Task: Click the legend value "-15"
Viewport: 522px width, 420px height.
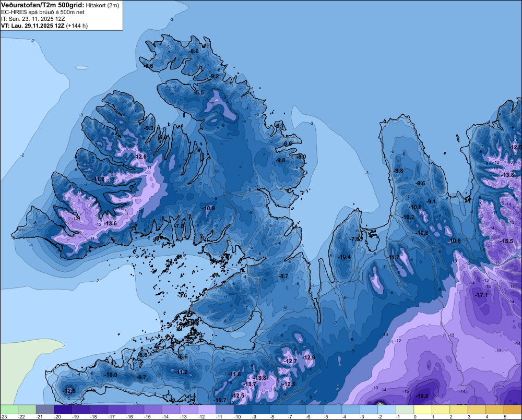Action: [147, 417]
